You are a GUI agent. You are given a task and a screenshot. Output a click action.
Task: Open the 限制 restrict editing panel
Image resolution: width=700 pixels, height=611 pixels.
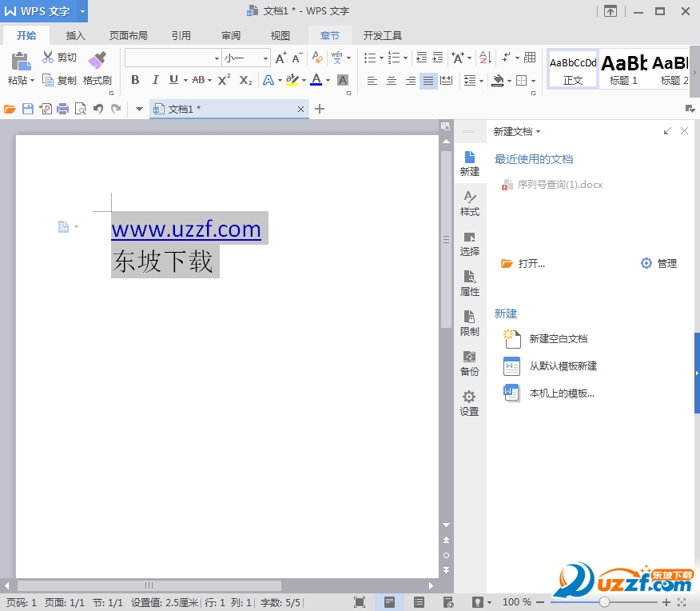(470, 323)
